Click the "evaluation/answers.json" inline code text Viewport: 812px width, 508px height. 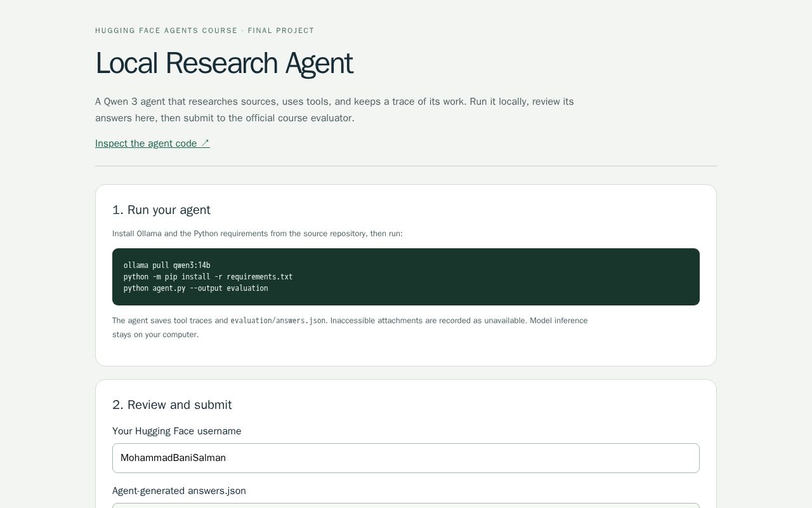278,321
